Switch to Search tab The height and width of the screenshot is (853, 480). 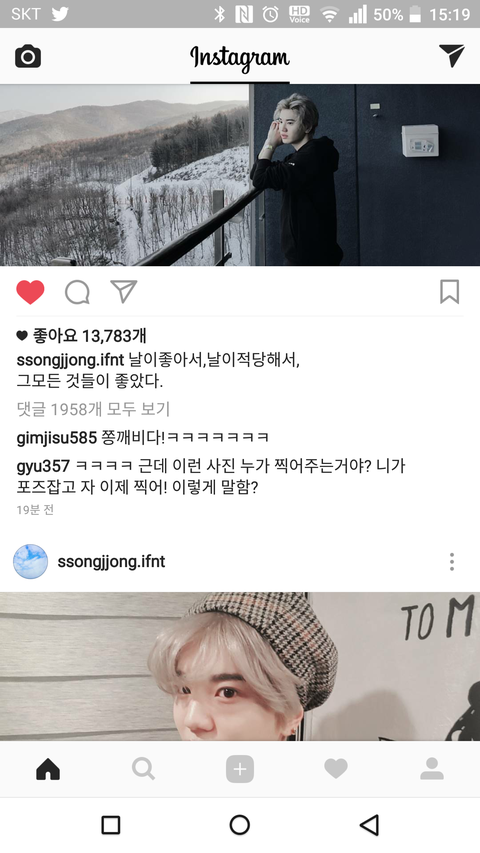coord(144,769)
